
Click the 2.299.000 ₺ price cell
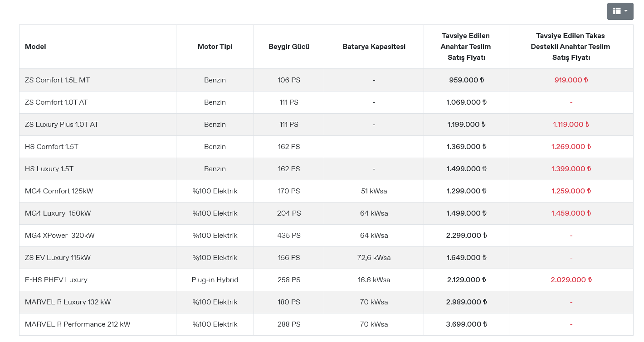[x=467, y=236]
